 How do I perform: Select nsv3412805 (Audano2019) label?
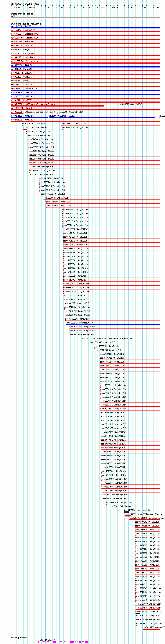(35, 128)
